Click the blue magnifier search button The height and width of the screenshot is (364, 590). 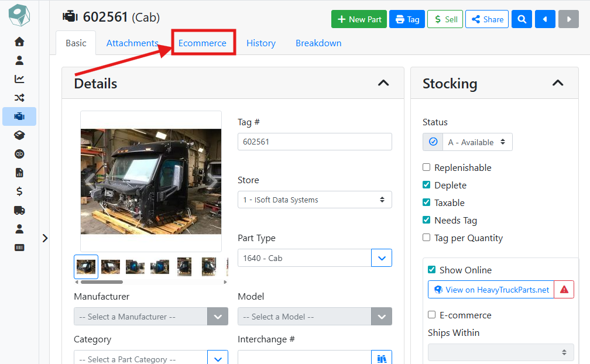[x=522, y=19]
